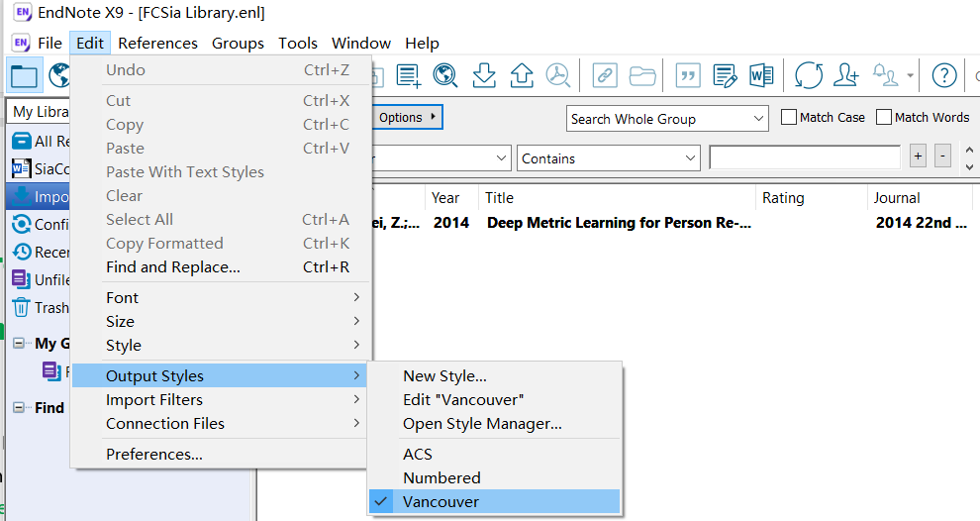Click the local library mode folder icon
This screenshot has width=980, height=521.
point(25,75)
